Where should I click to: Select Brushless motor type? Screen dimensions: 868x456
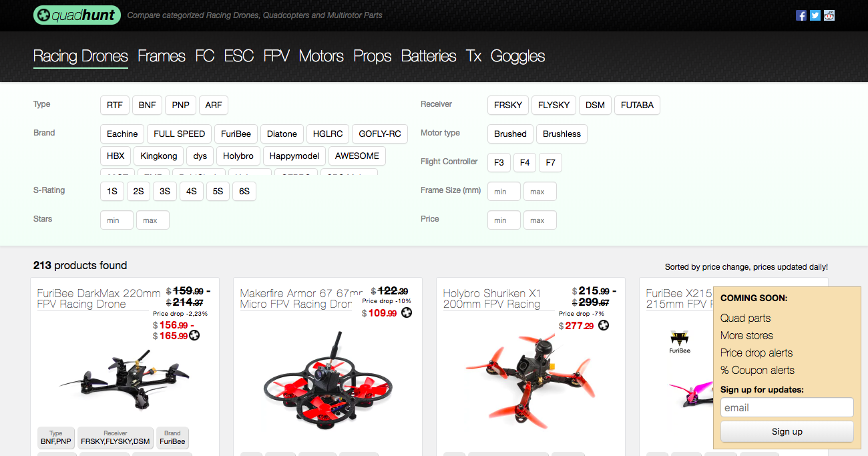[562, 134]
